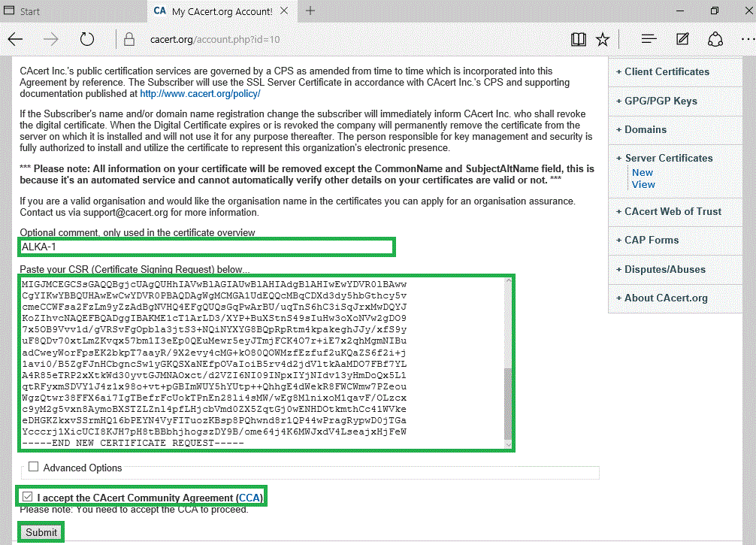The image size is (756, 545).
Task: Click the optional comment field ALKA-1
Action: click(x=207, y=247)
